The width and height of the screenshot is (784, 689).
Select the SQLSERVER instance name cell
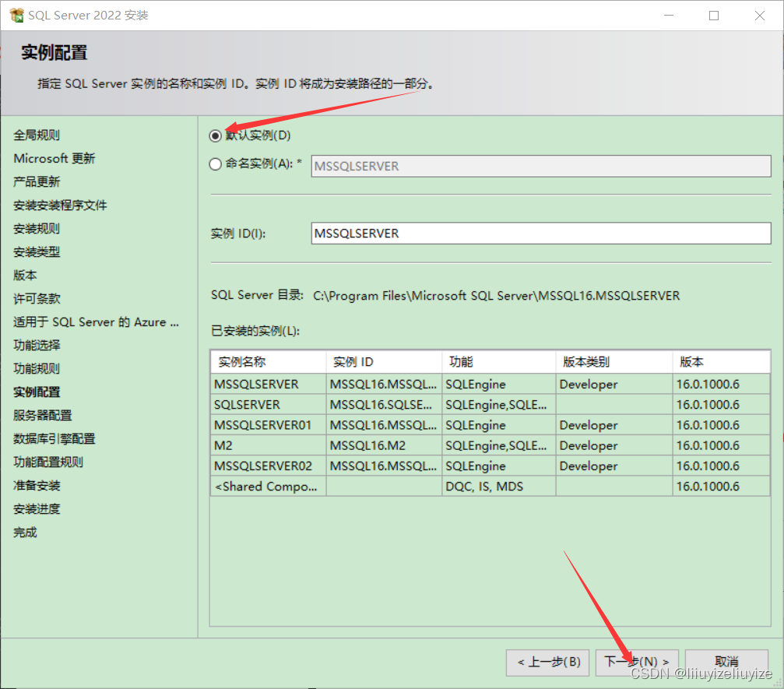pos(269,405)
